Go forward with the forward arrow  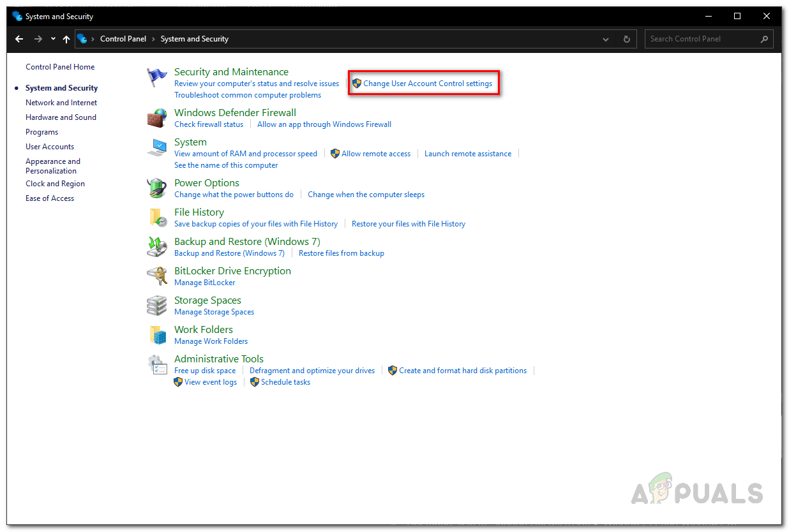tap(38, 39)
